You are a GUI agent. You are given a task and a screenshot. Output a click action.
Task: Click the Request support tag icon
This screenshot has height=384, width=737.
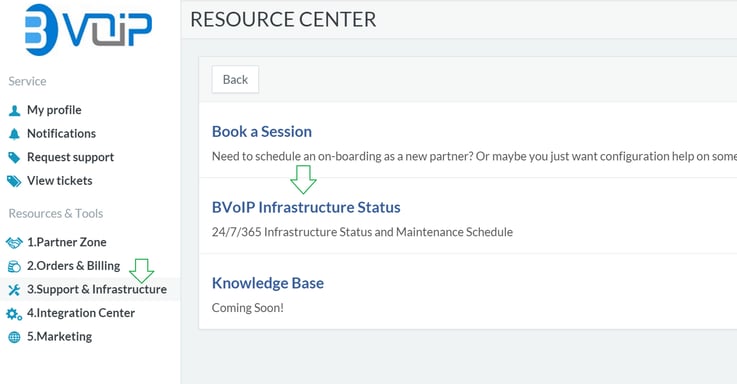click(x=15, y=157)
